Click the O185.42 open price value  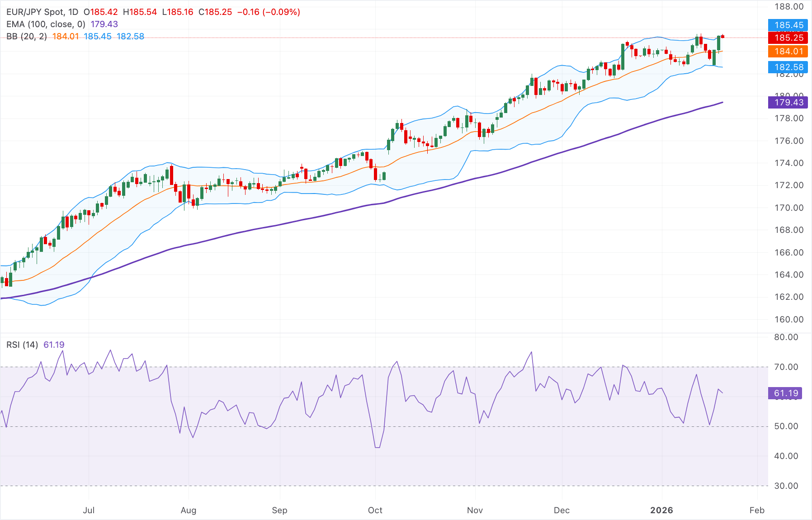click(x=102, y=12)
